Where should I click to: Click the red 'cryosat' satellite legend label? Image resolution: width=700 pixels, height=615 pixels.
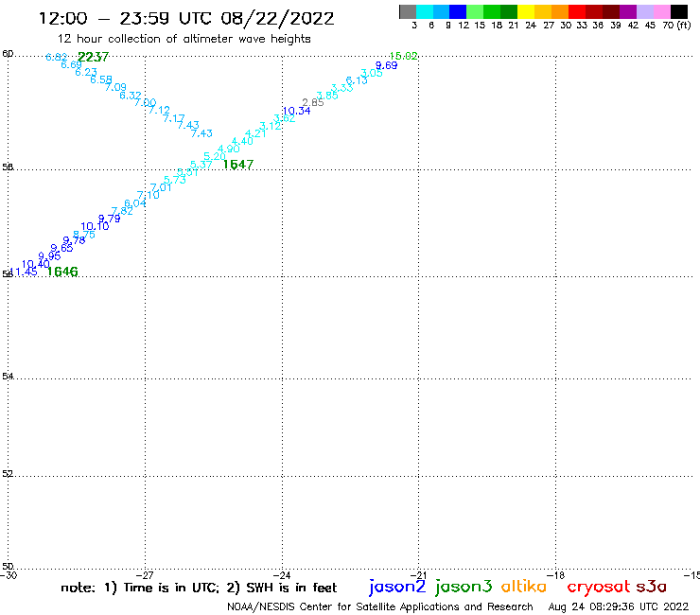point(599,588)
